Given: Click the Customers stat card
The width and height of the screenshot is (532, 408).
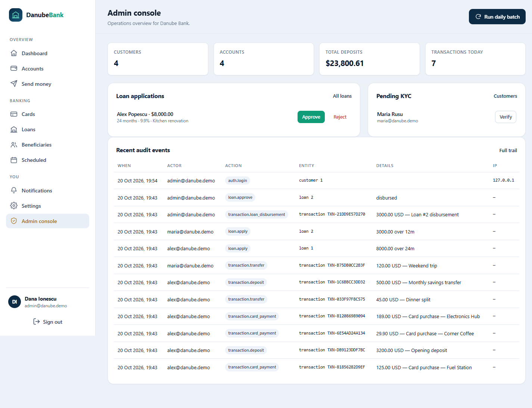Looking at the screenshot, I should [158, 59].
